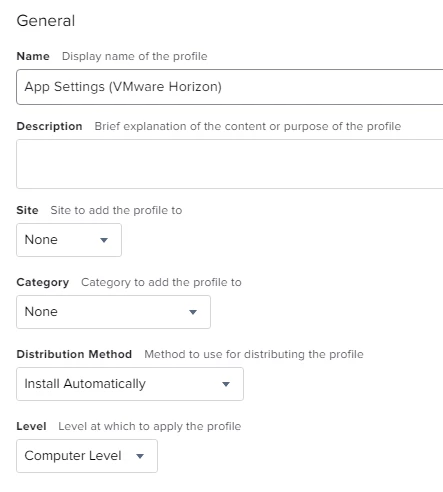The image size is (443, 492).
Task: Click the Category field label
Action: pos(43,282)
